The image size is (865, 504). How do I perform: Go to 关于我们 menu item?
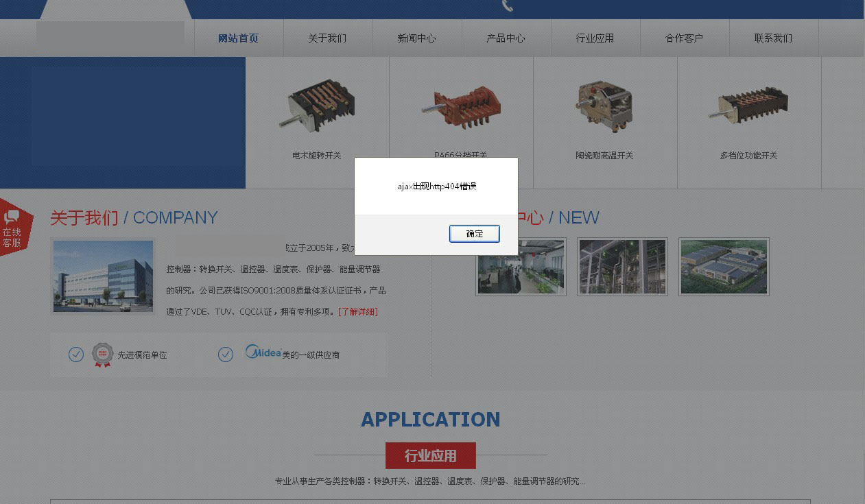[327, 38]
